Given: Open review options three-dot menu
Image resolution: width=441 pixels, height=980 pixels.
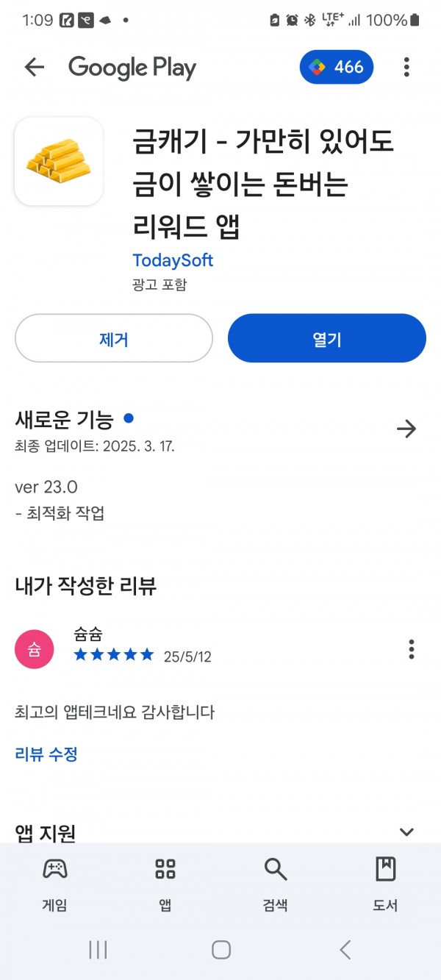Looking at the screenshot, I should [x=412, y=649].
